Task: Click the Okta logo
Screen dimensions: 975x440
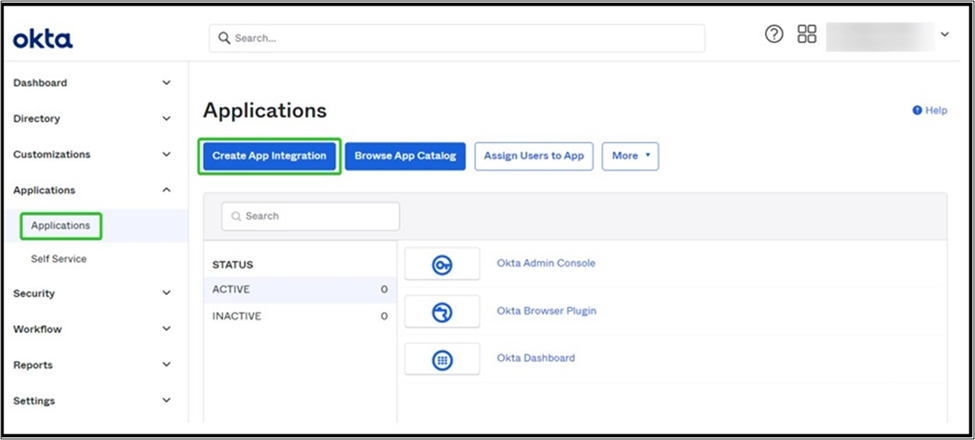Action: pos(43,39)
